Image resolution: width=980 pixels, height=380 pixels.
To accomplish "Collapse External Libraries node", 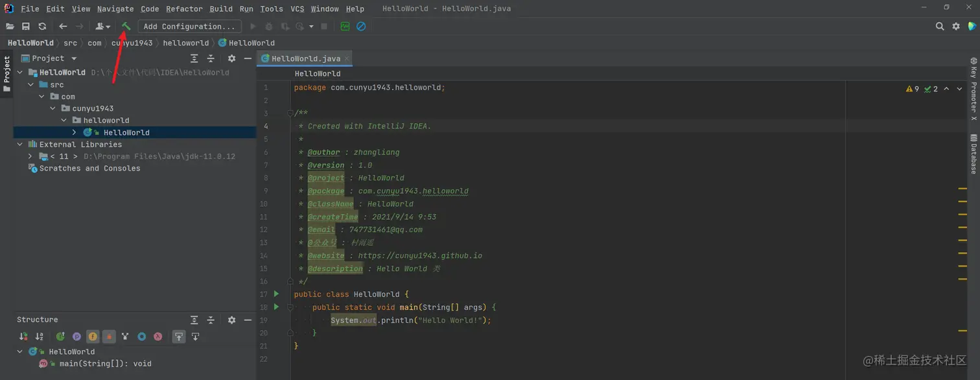I will pos(20,145).
